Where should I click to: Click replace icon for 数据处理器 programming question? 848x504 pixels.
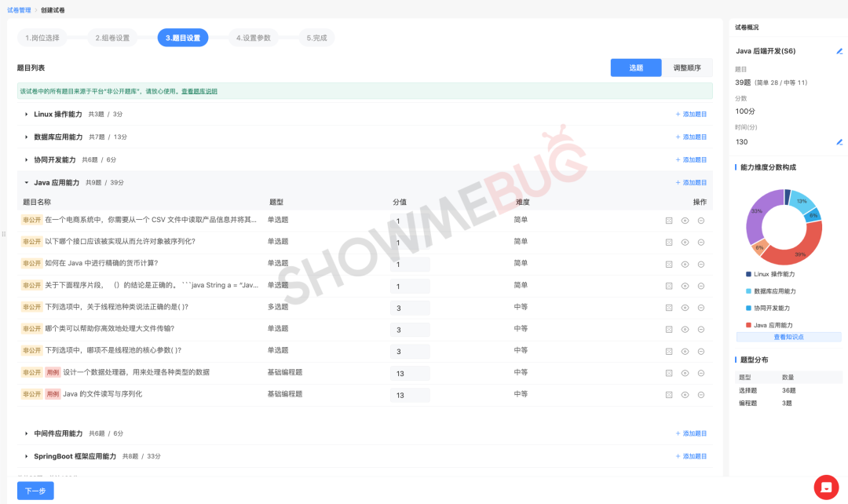669,373
